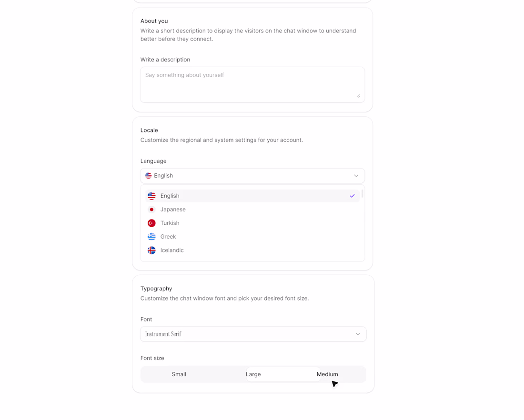Choose Turkish from language list

click(170, 223)
